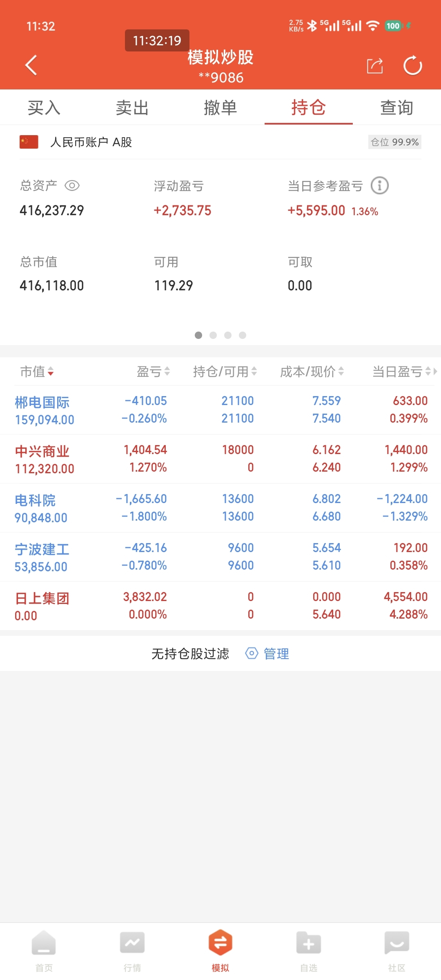Image resolution: width=441 pixels, height=980 pixels.
Task: Tap total market value 416,118.00
Action: tap(52, 285)
